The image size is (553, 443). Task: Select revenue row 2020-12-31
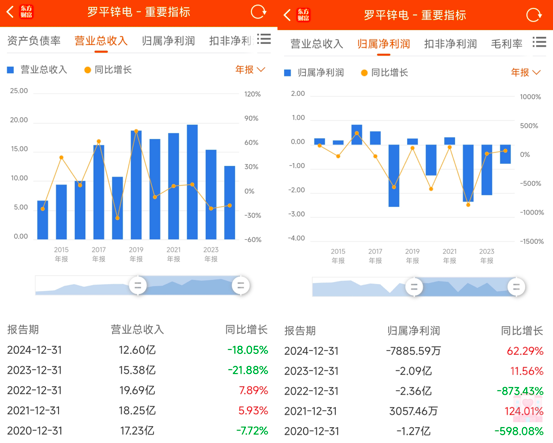pos(138,430)
